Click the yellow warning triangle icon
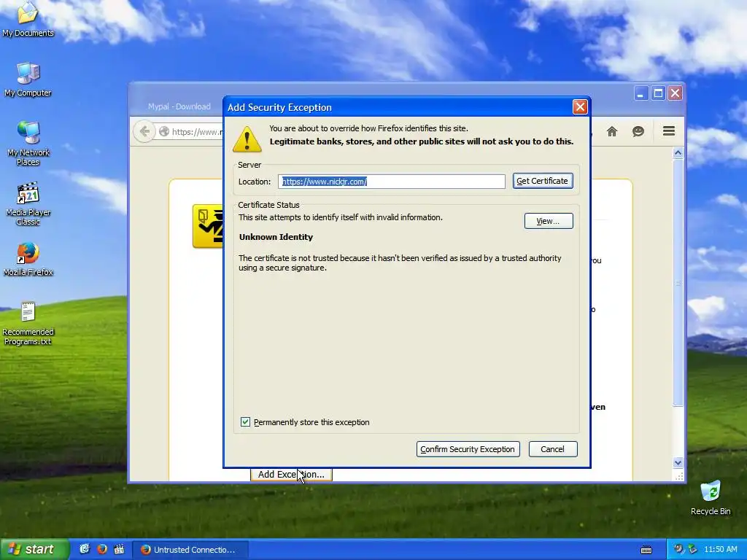The image size is (747, 560). point(247,139)
